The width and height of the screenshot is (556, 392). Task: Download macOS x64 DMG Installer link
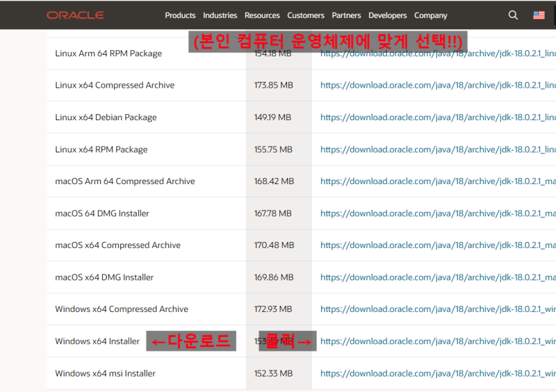(438, 277)
